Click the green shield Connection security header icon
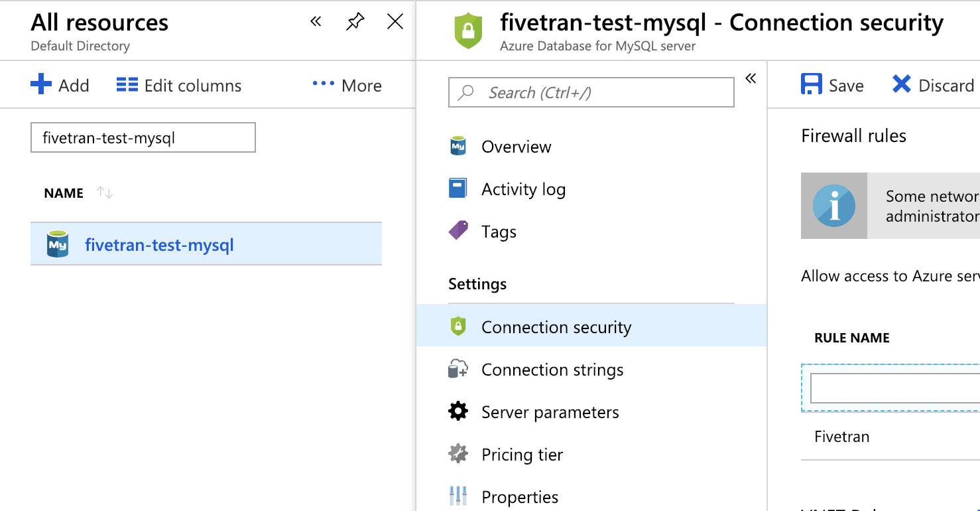Screen dimensions: 980x511 click(x=469, y=31)
